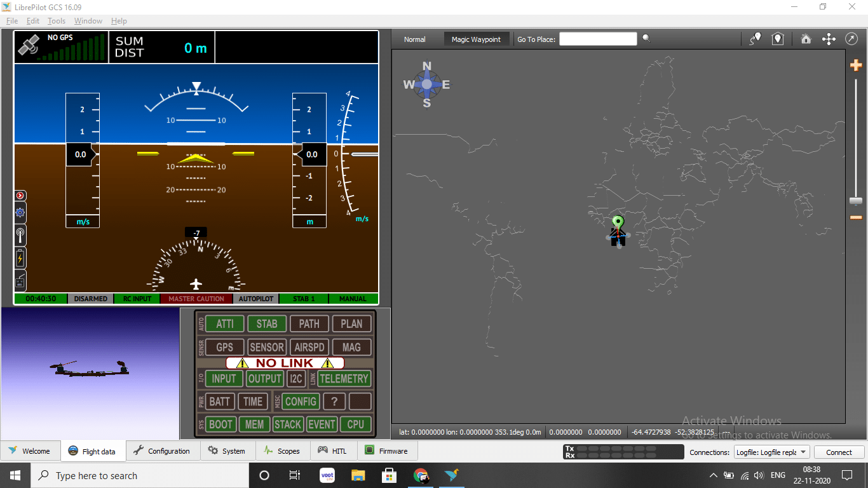868x488 pixels.
Task: Toggle Magic Waypoint map mode
Action: [x=476, y=39]
